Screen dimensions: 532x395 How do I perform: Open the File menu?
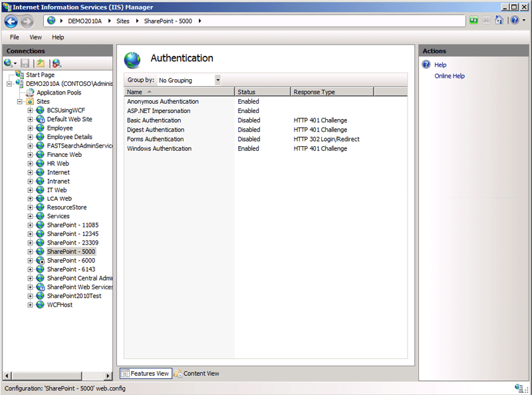[x=15, y=37]
